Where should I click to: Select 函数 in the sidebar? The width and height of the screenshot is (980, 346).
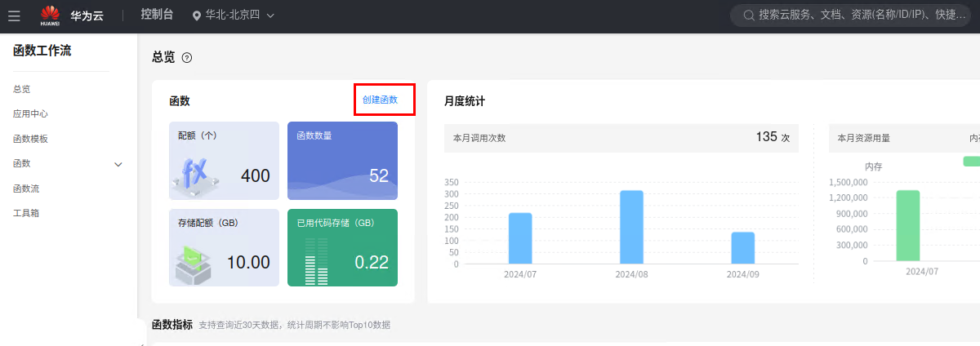[22, 163]
